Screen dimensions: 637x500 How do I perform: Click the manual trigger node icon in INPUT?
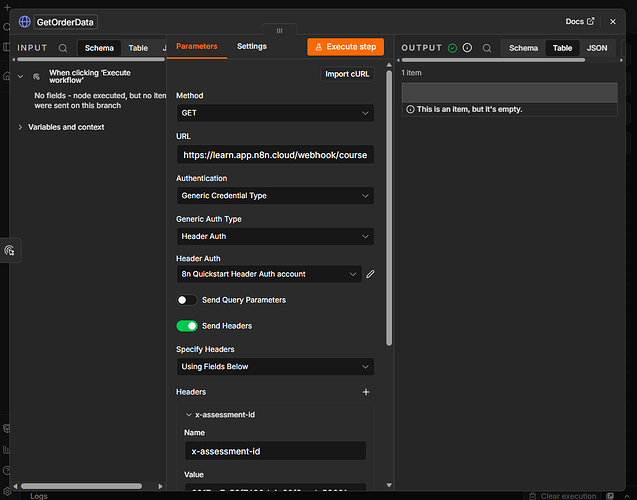(x=36, y=76)
